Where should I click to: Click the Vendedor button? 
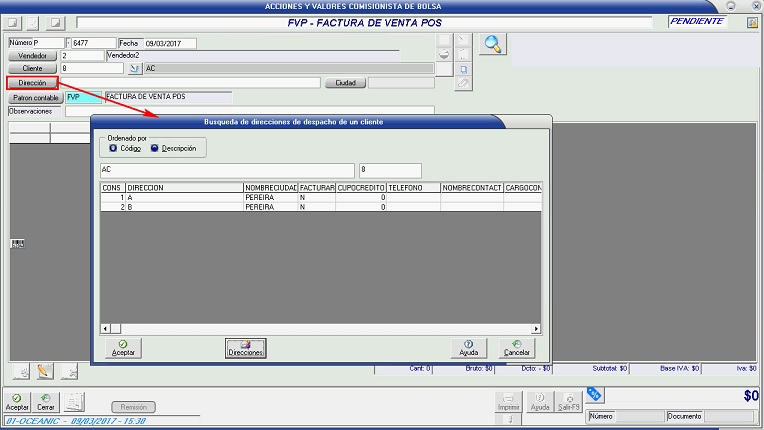(32, 56)
